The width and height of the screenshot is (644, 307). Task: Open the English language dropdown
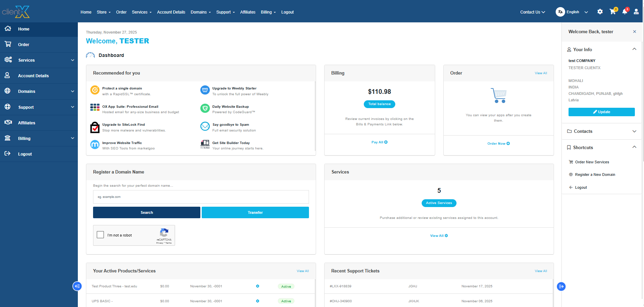point(573,12)
